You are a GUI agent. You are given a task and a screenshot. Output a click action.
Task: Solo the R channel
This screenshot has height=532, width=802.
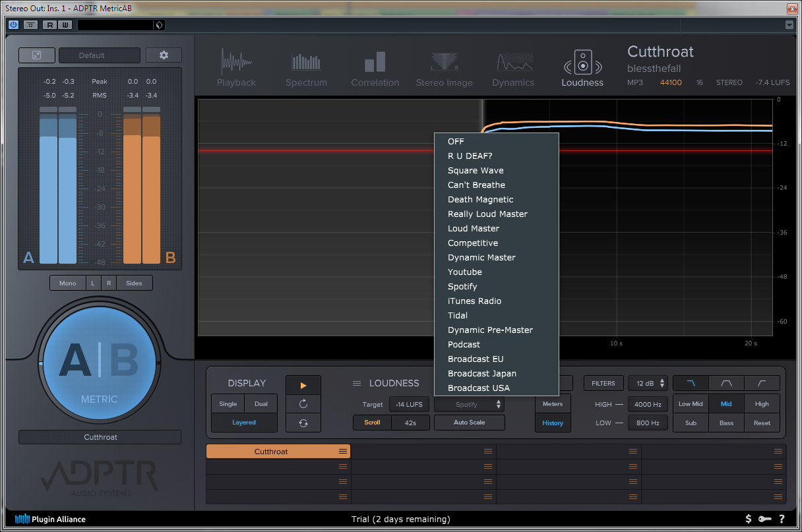(109, 283)
